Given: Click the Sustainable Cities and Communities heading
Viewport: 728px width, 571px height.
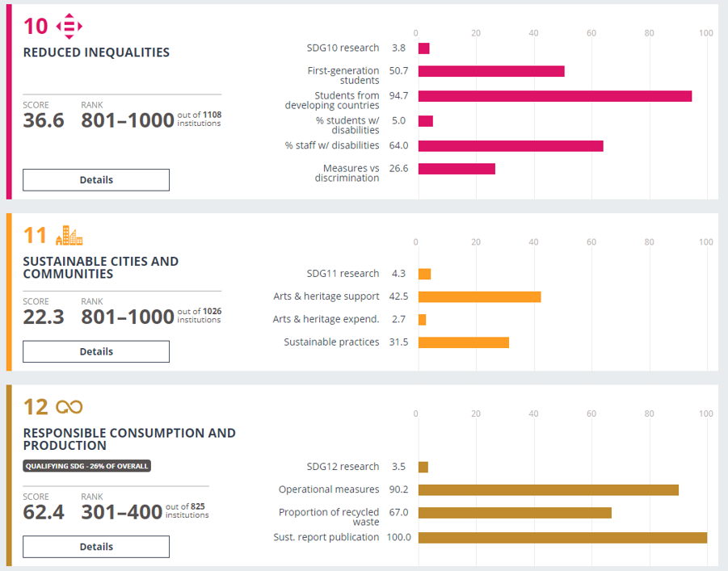Looking at the screenshot, I should pos(101,267).
